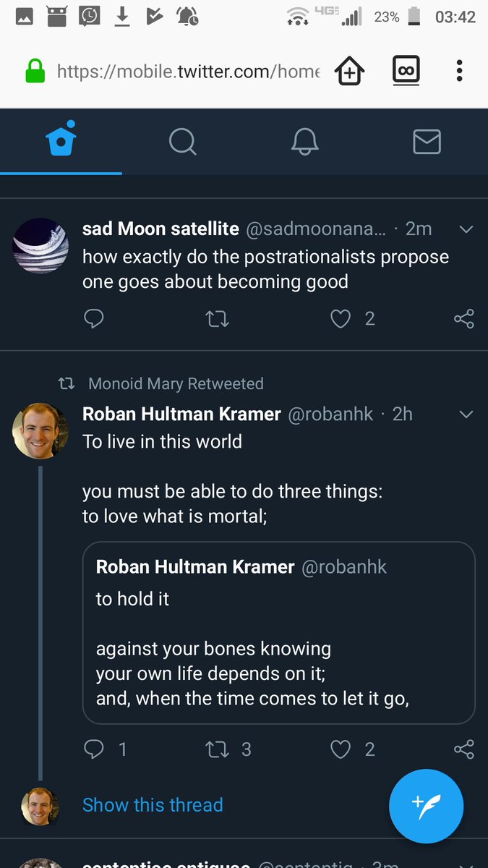Reply to Roban Hultman Kramer's tweet
488x868 pixels.
(94, 749)
